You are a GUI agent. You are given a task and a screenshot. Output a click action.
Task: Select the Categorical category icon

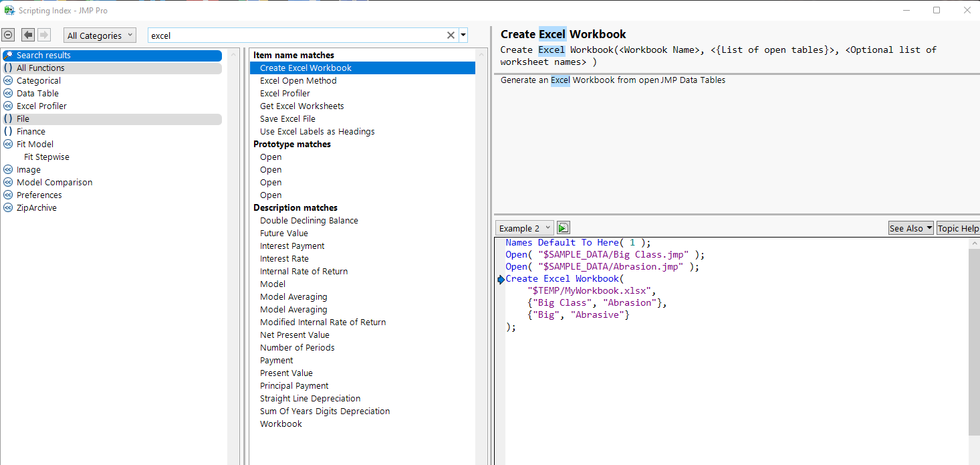[x=8, y=80]
